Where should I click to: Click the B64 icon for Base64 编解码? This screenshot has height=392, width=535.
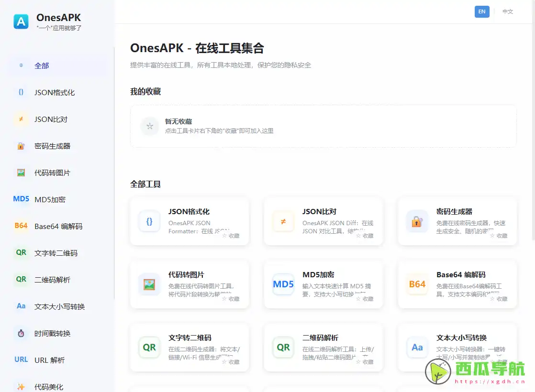21,226
